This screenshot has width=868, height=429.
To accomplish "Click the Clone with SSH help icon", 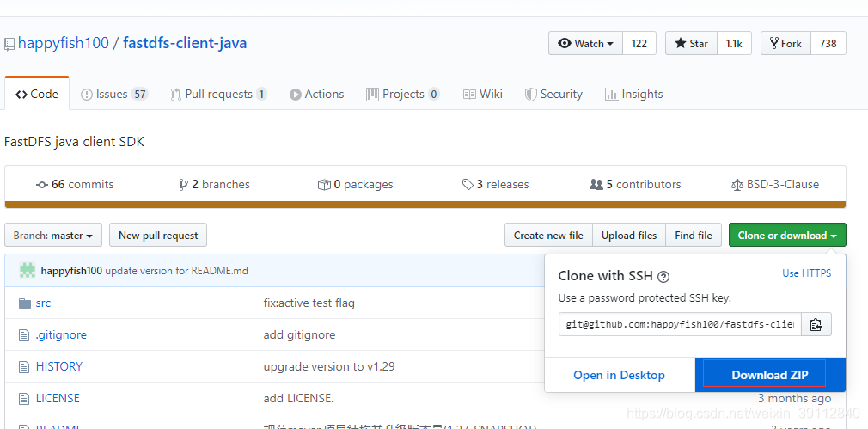I will point(663,277).
